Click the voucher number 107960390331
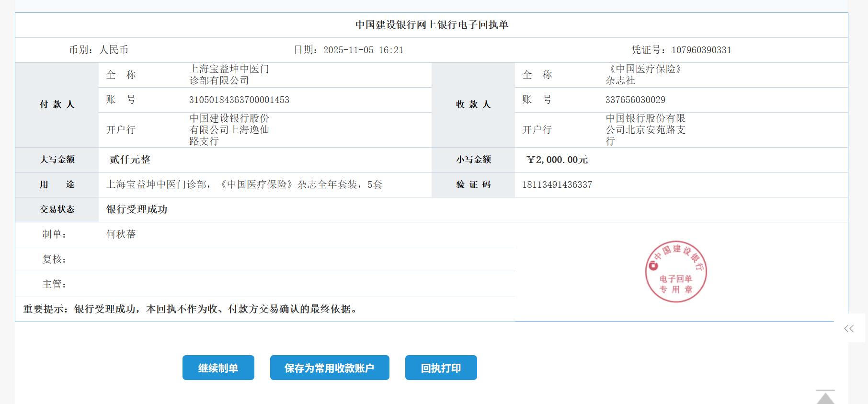 pyautogui.click(x=701, y=50)
